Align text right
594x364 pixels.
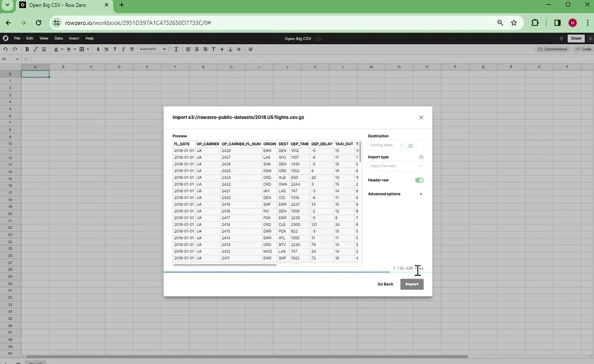click(x=205, y=49)
